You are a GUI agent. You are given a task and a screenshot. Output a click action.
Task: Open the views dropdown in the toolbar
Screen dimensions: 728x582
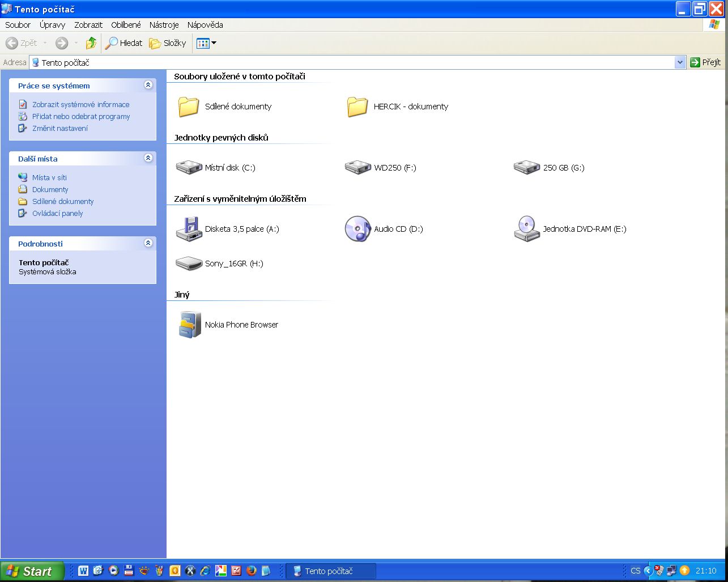(x=207, y=43)
